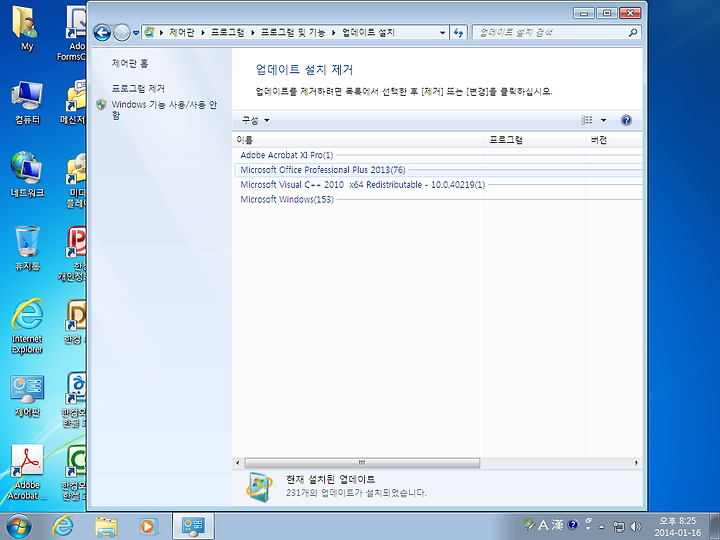Click the Show desktop strip
Viewport: 720px width, 540px height.
tap(714, 526)
